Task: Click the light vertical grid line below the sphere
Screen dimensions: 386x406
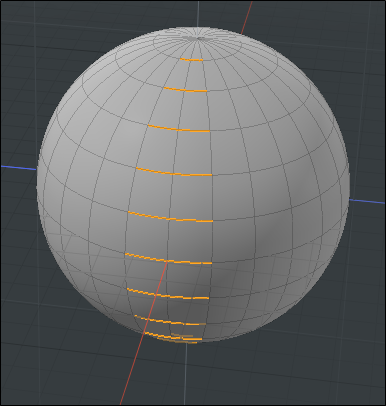Action: [x=186, y=374]
